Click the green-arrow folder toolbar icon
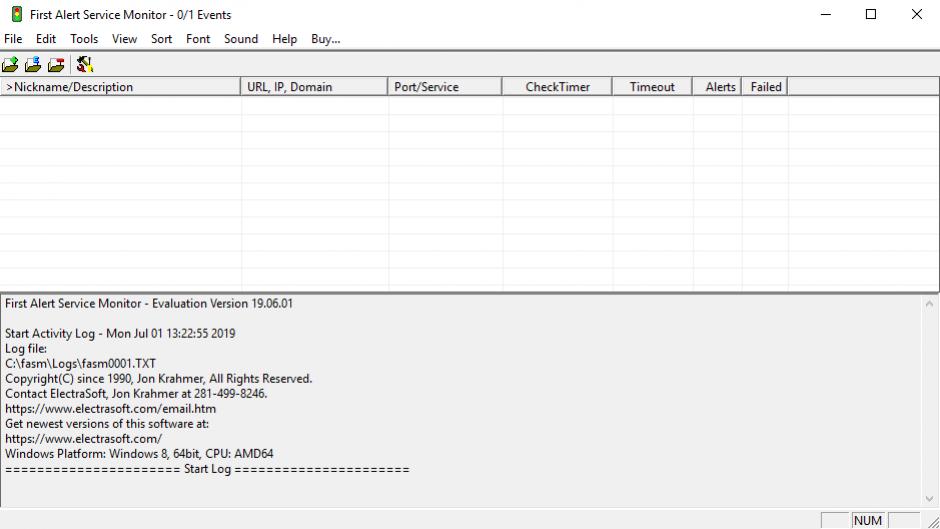This screenshot has width=940, height=529. (10, 64)
